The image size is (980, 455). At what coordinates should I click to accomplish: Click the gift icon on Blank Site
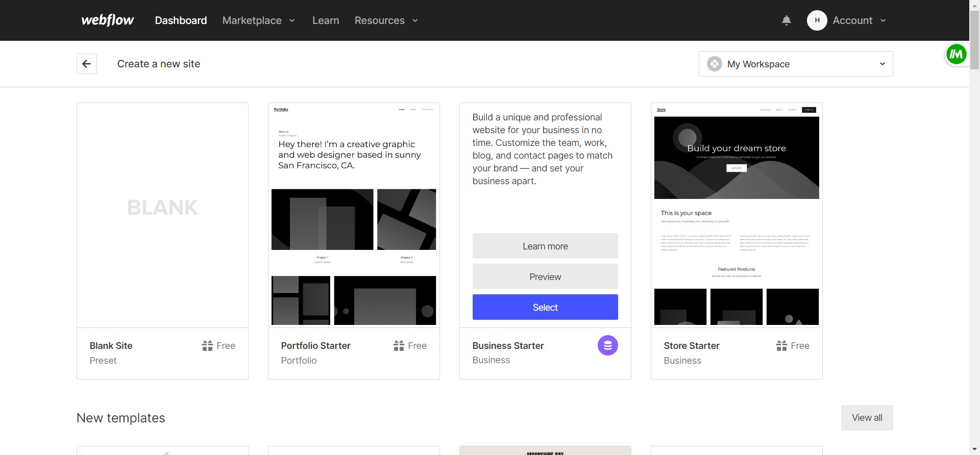207,346
